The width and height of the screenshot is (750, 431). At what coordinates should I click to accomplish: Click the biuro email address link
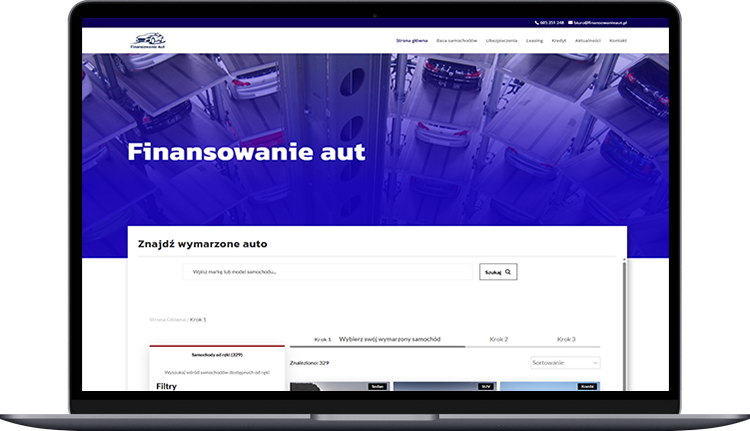point(597,22)
